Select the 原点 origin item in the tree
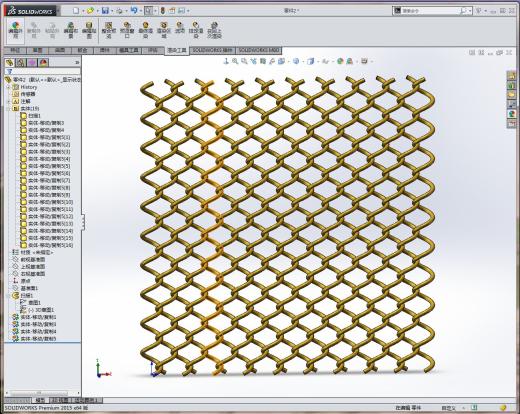This screenshot has width=520, height=414. [25, 281]
